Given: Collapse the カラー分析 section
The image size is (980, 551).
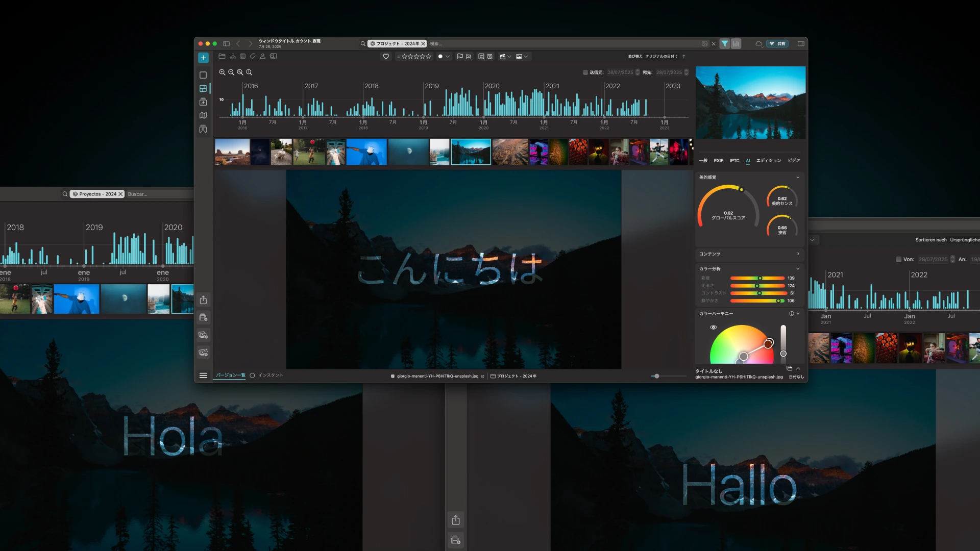Looking at the screenshot, I should tap(798, 269).
